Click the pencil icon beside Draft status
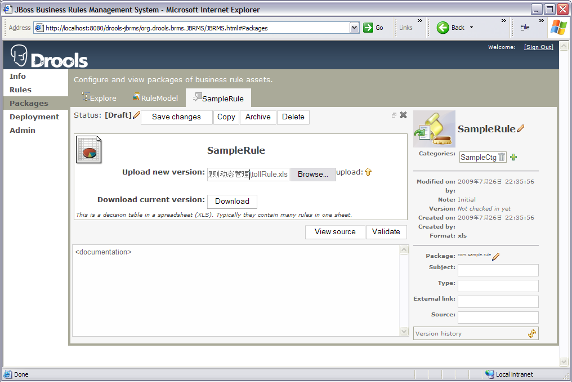Viewport: 572px width, 382px height. coord(136,115)
